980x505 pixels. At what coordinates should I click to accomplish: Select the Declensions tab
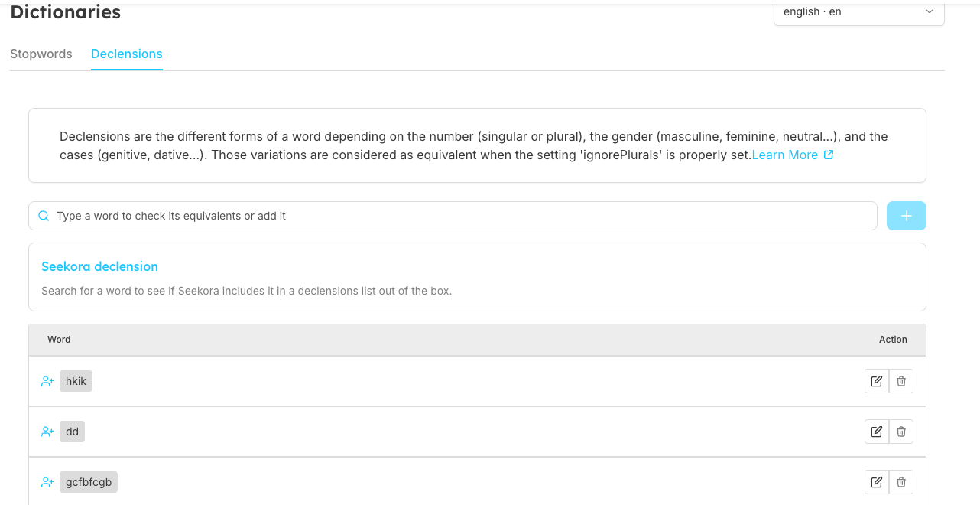pyautogui.click(x=127, y=54)
